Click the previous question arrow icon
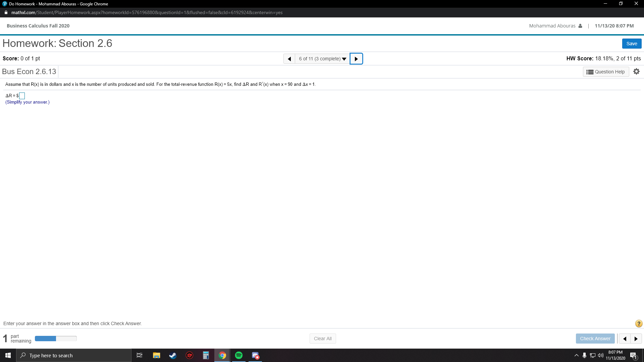 tap(289, 58)
